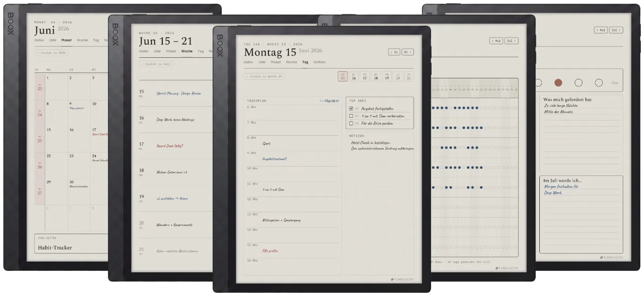
Task: Open June 9 cell in the month calendar
Action: point(78,113)
